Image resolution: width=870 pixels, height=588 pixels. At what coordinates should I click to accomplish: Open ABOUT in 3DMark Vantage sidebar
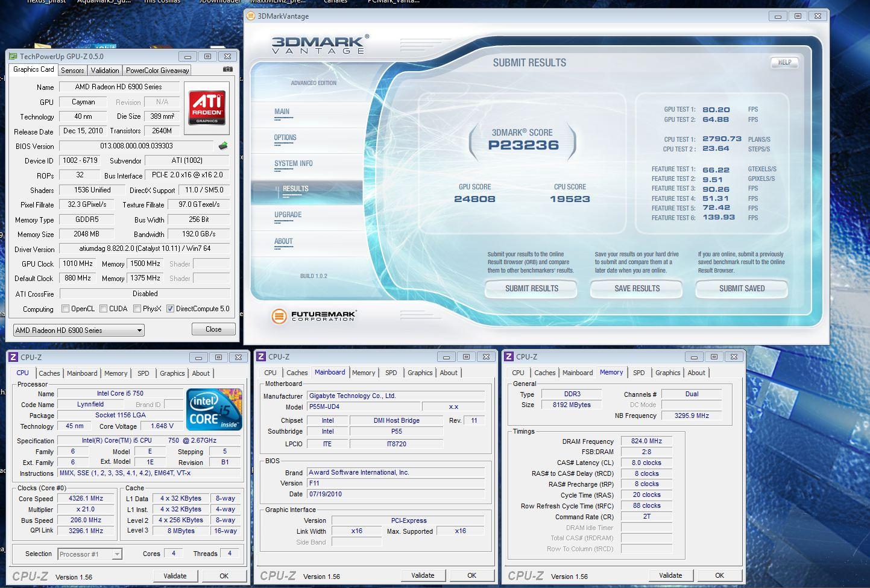(x=283, y=241)
